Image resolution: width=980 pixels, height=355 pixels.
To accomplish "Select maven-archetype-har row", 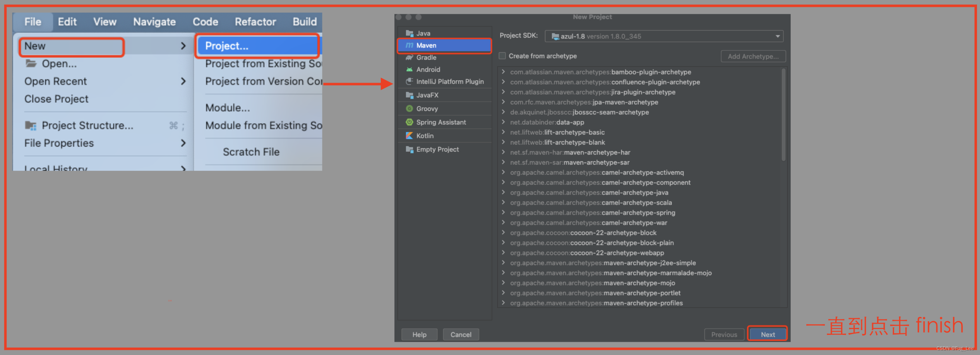I will 639,152.
